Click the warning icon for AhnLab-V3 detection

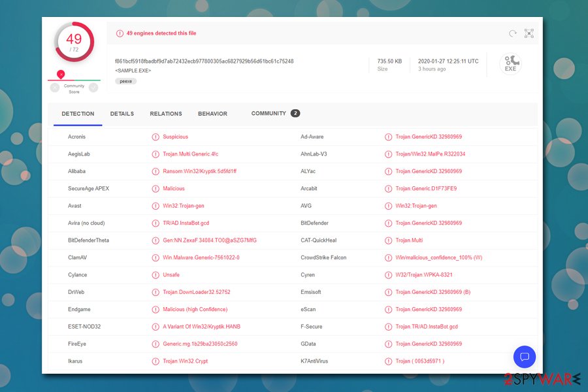(388, 154)
